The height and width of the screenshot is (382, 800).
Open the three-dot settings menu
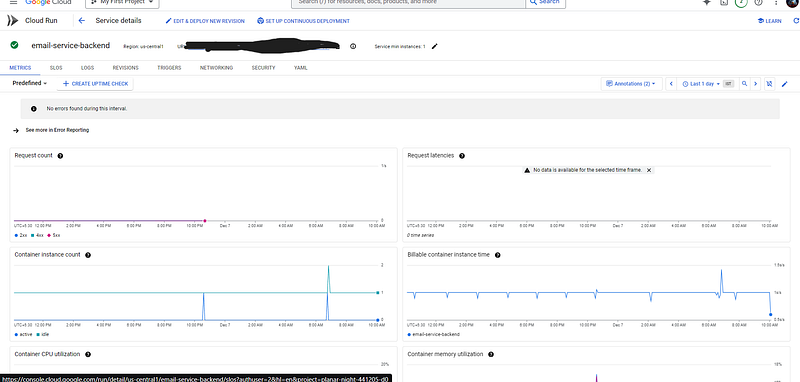coord(776,2)
